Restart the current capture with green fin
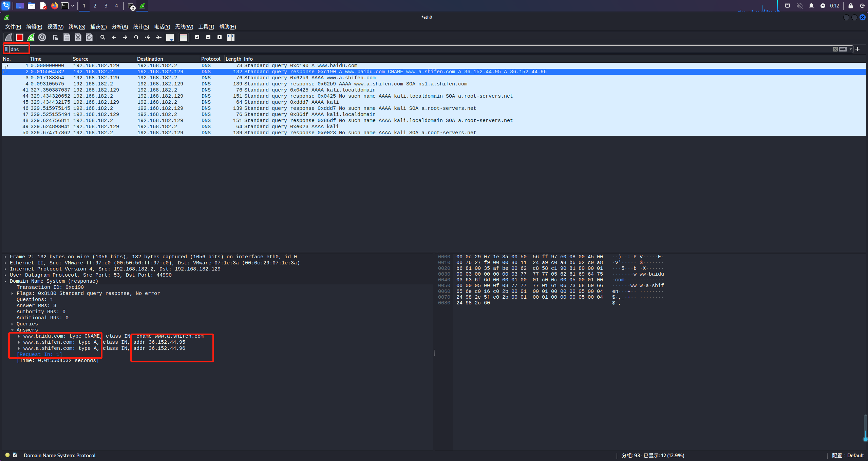 coord(31,37)
